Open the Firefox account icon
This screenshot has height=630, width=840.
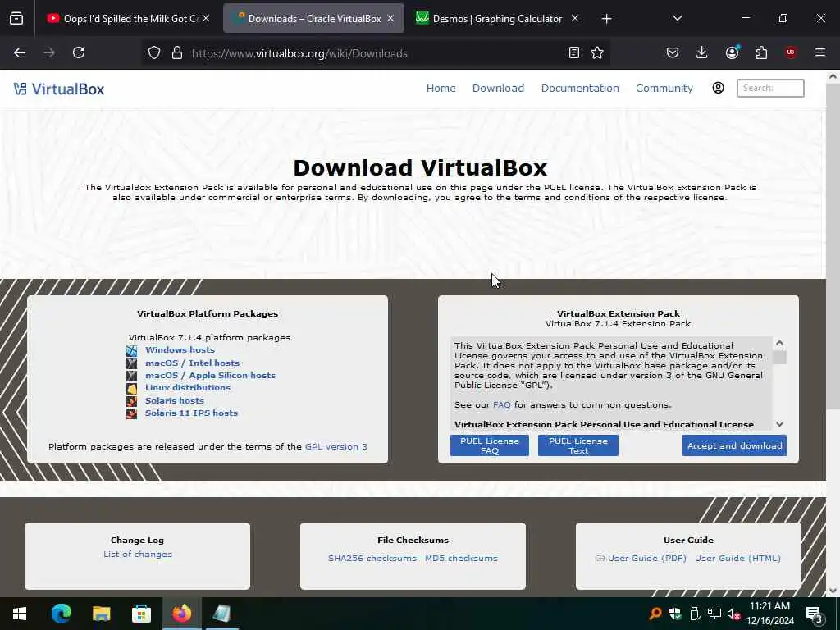(732, 52)
